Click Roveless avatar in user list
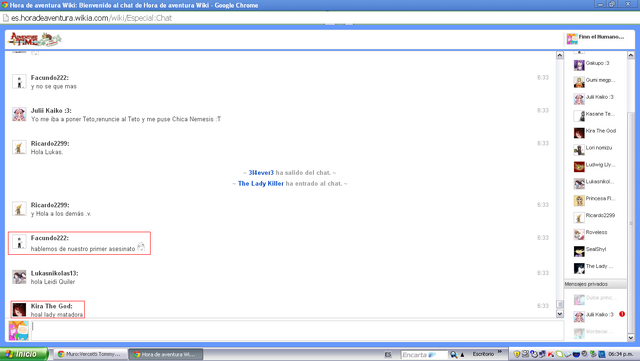The height and width of the screenshot is (361, 640). click(579, 234)
